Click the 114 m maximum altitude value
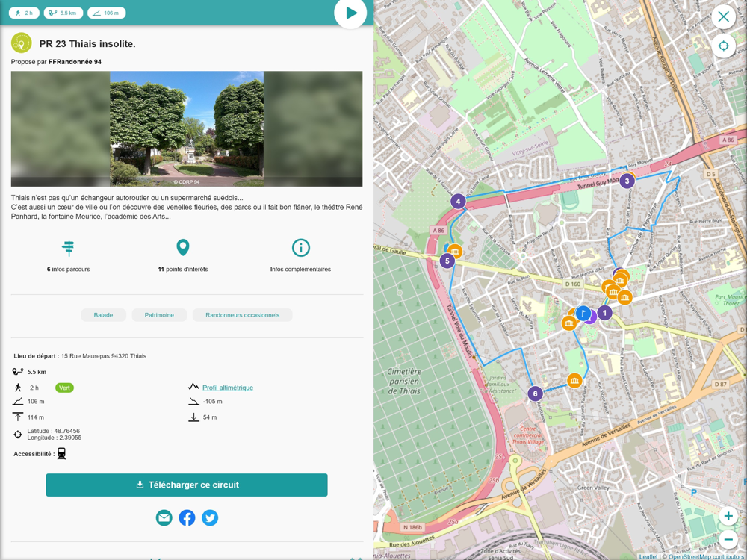747x560 pixels. click(x=36, y=417)
